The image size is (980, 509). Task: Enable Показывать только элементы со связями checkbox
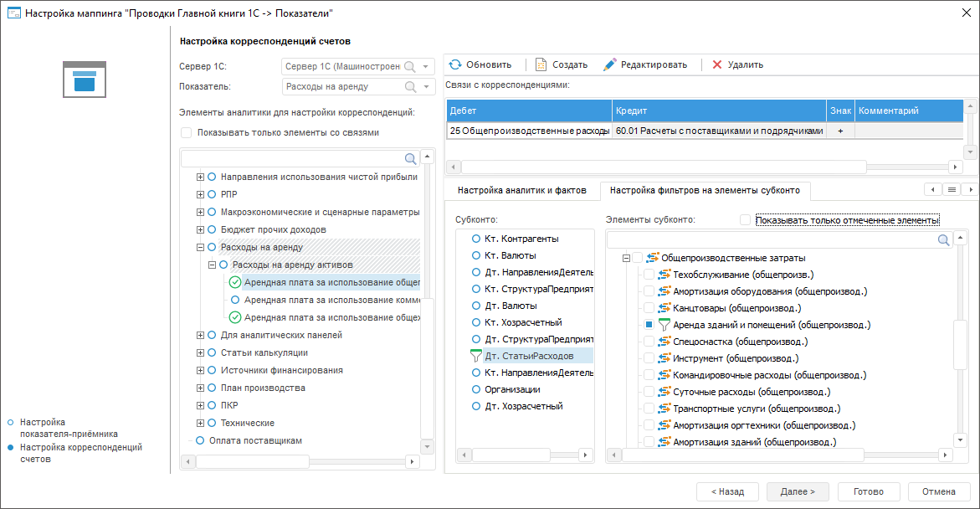pyautogui.click(x=187, y=132)
